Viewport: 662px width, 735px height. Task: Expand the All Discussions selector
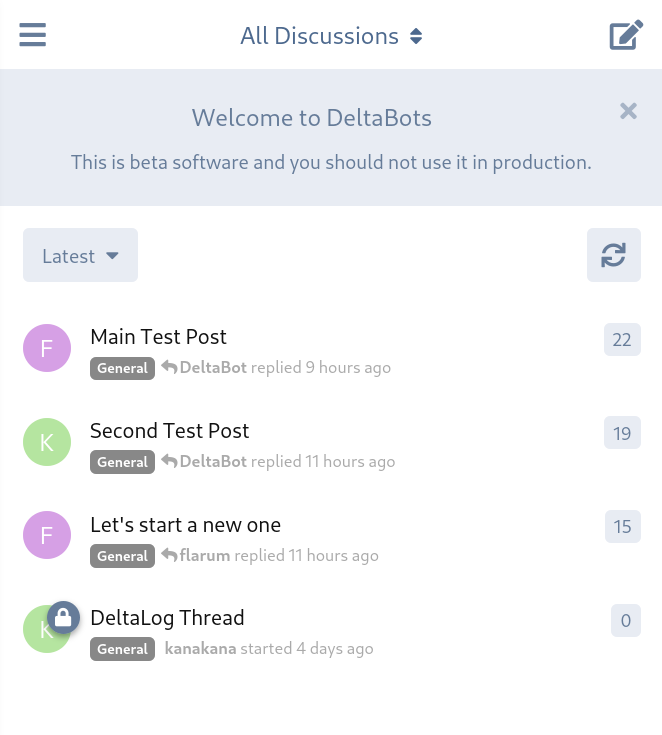331,36
